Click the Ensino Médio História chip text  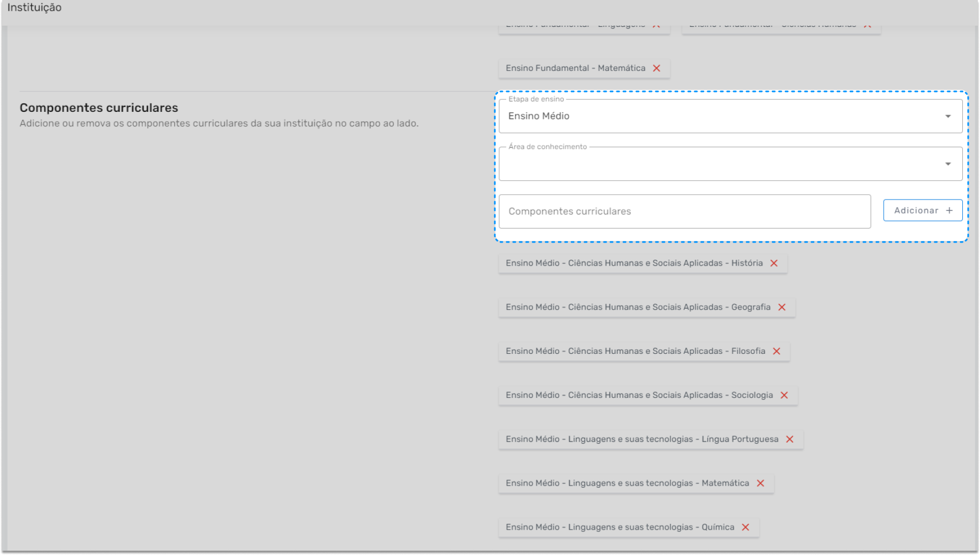(634, 263)
